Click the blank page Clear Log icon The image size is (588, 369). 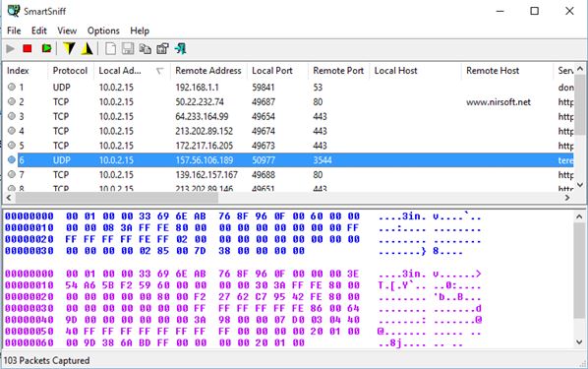pyautogui.click(x=111, y=49)
